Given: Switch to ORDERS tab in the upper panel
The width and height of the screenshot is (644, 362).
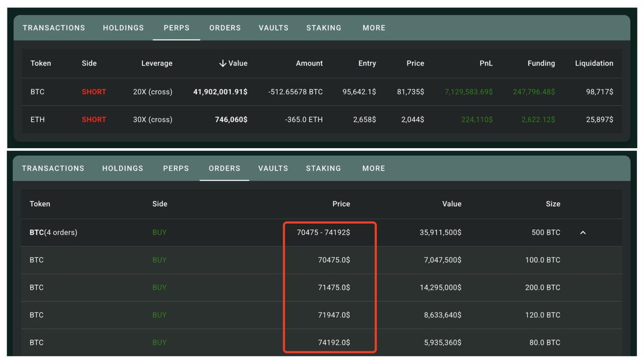Looking at the screenshot, I should click(x=225, y=28).
